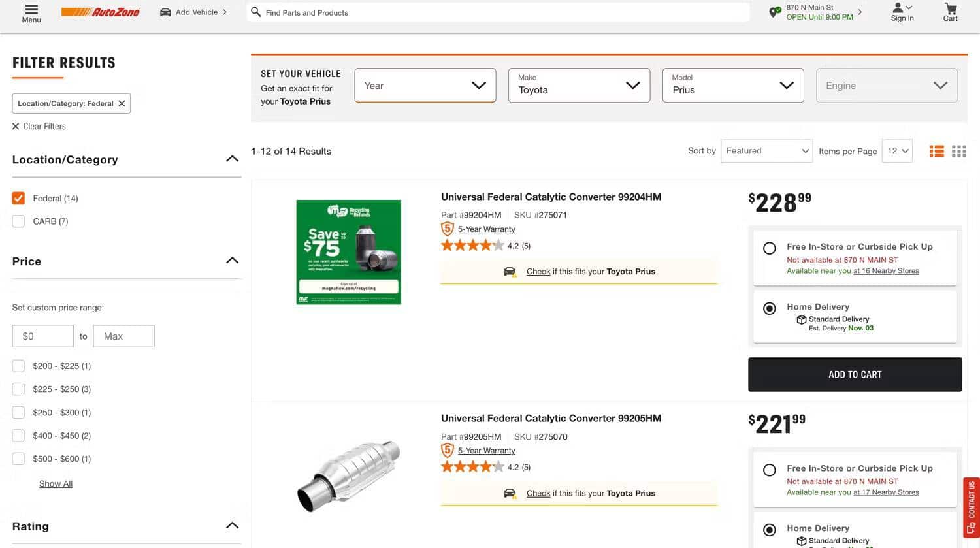The height and width of the screenshot is (548, 980).
Task: Click Add to Cart for 99204HM
Action: 855,374
